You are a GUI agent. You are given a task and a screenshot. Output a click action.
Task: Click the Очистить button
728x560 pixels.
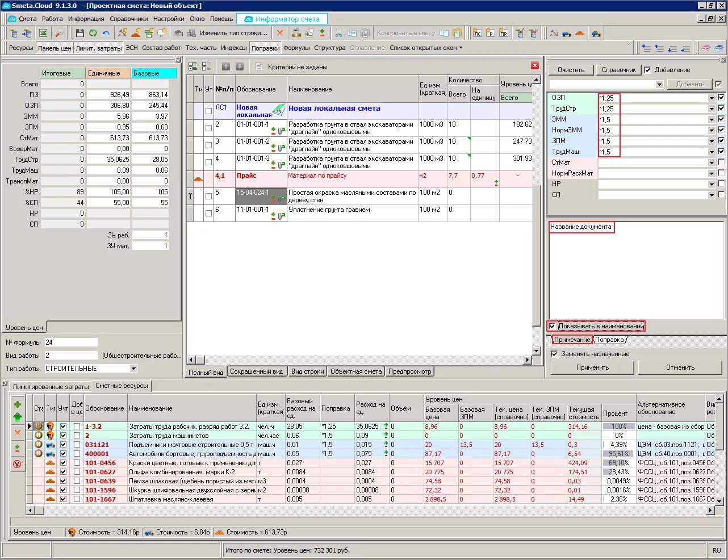pyautogui.click(x=571, y=70)
